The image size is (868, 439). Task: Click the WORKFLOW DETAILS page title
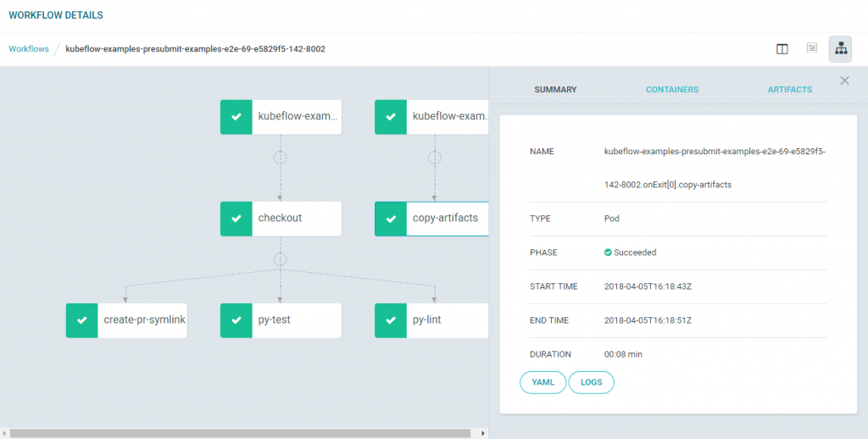[x=56, y=15]
